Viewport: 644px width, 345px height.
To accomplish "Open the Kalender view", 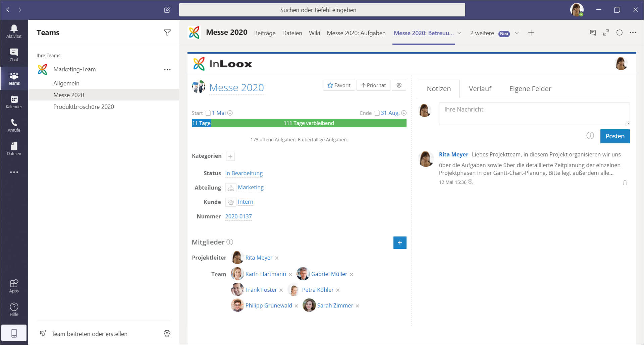I will [x=14, y=102].
